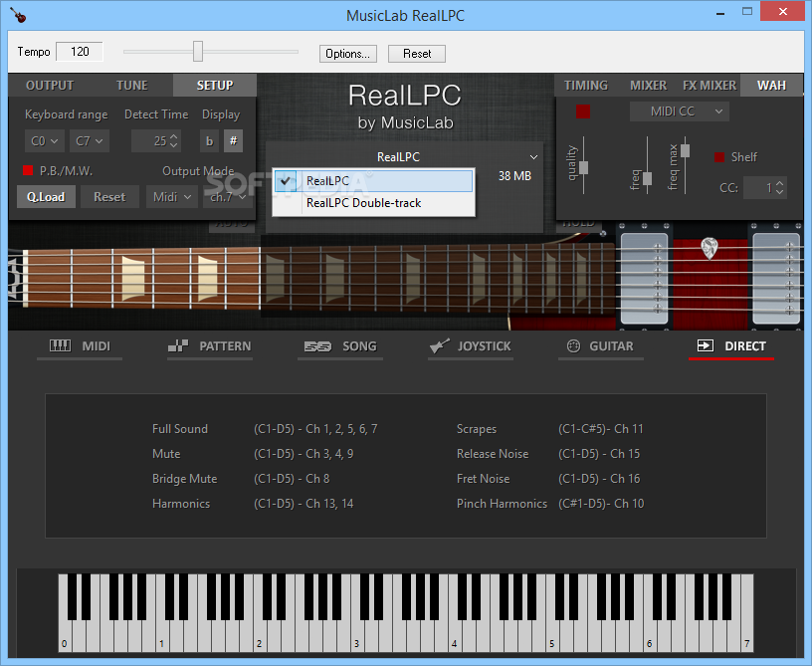Click the Direct mode arrow icon
This screenshot has height=666, width=812.
706,345
